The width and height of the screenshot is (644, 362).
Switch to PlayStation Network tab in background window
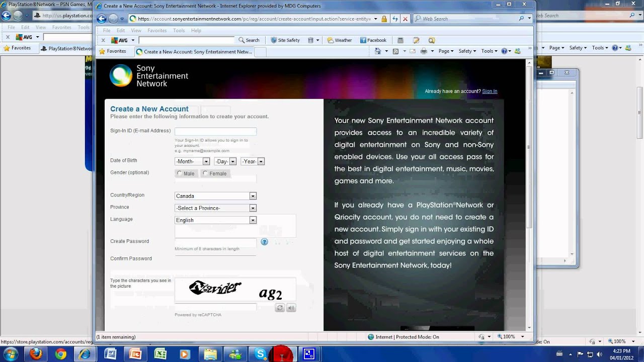pos(66,49)
